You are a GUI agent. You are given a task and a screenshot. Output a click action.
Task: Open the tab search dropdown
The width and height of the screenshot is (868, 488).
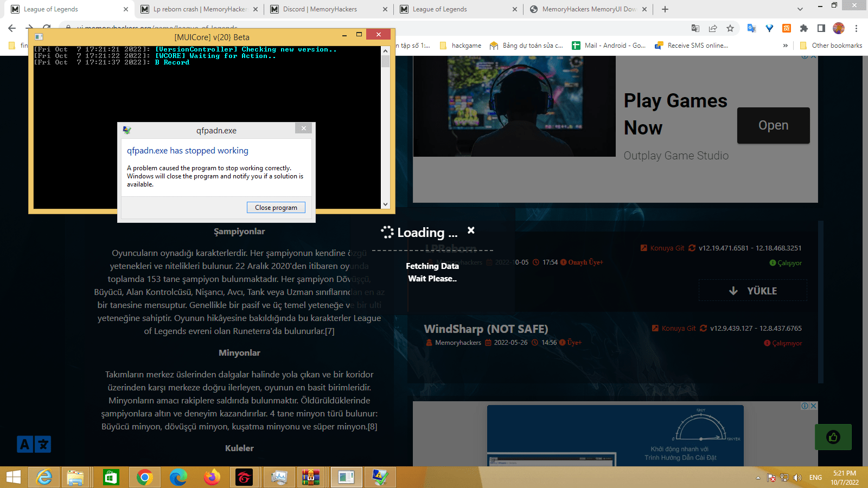800,9
